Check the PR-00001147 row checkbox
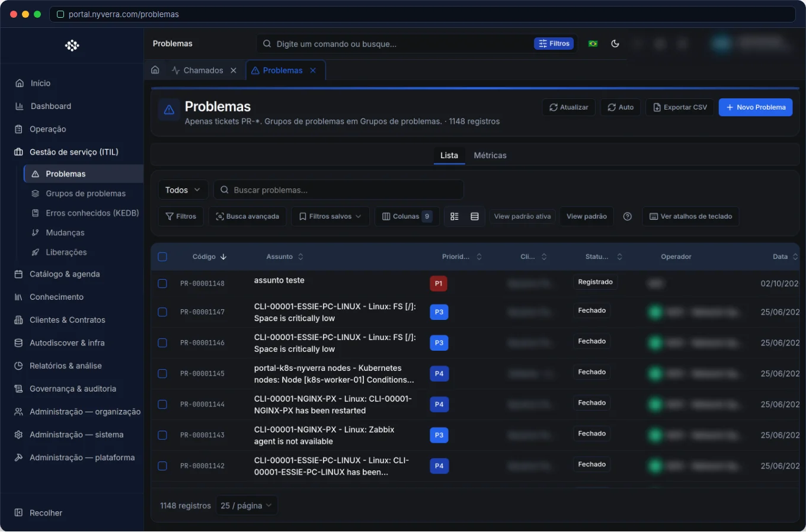Viewport: 806px width, 532px height. click(162, 312)
